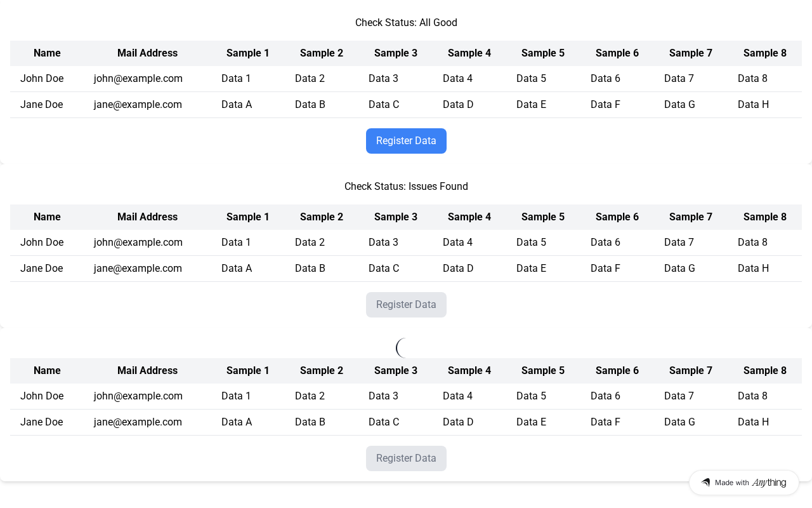This screenshot has width=812, height=508.
Task: Click the blue Register Data button
Action: [x=406, y=141]
